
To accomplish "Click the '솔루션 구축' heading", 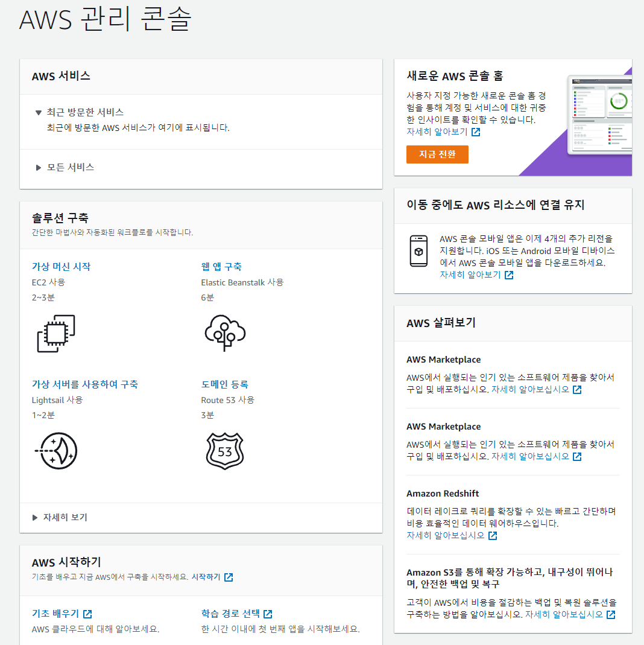I will [60, 218].
